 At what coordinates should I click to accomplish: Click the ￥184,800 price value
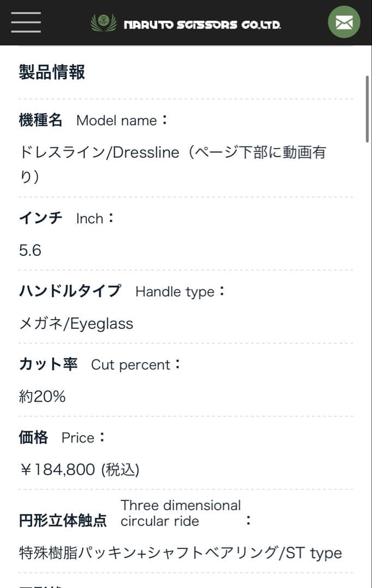coord(79,469)
